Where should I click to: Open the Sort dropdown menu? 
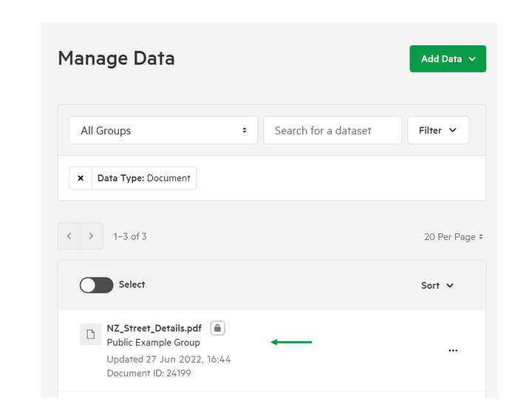click(x=437, y=286)
